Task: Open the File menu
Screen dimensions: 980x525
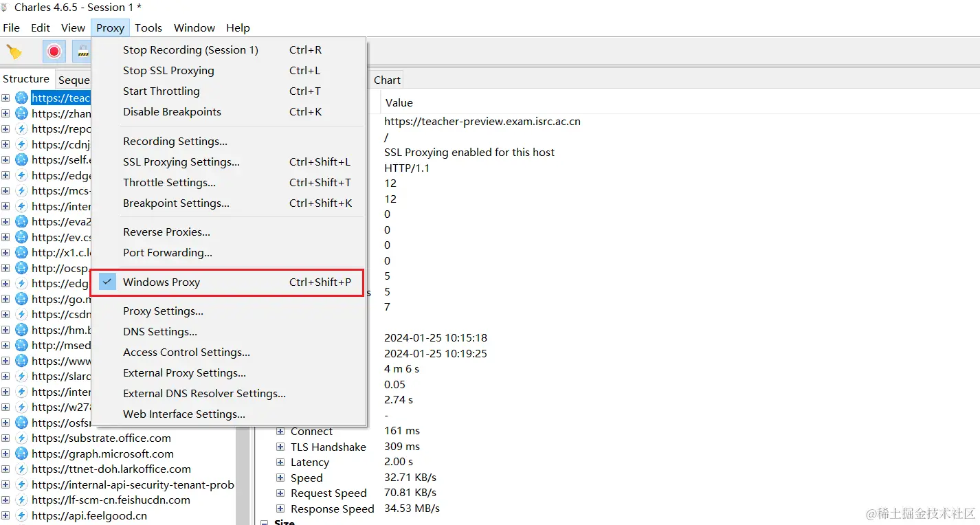Action: (12, 27)
